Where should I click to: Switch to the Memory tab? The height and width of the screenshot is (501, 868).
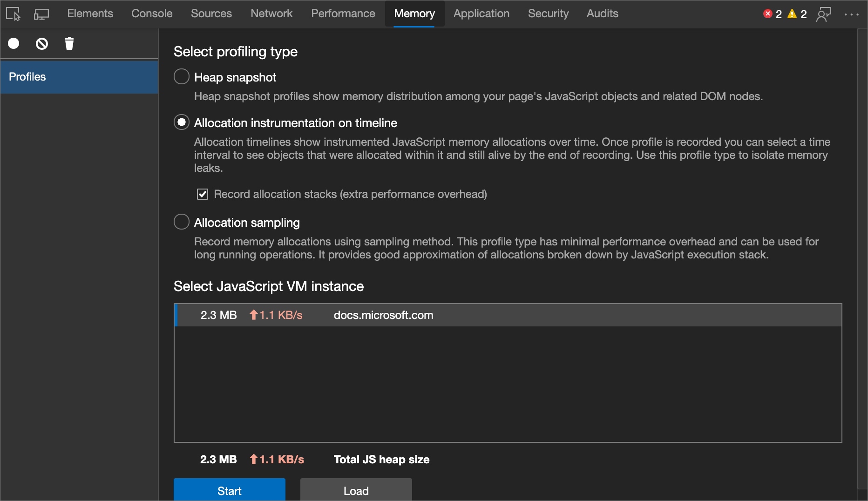tap(414, 14)
